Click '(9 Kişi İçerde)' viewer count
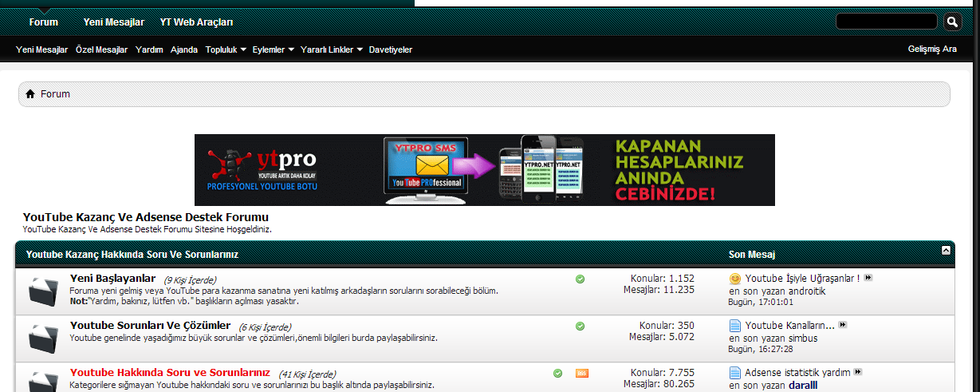 (x=190, y=280)
